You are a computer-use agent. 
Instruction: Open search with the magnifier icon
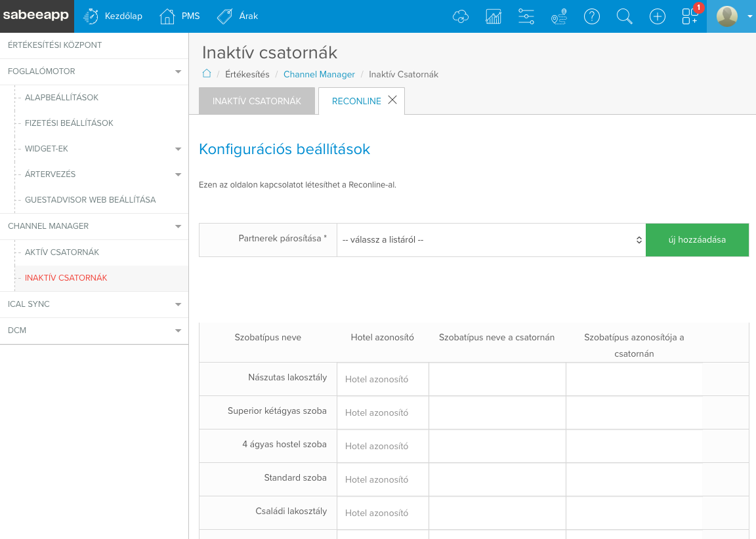(x=625, y=16)
